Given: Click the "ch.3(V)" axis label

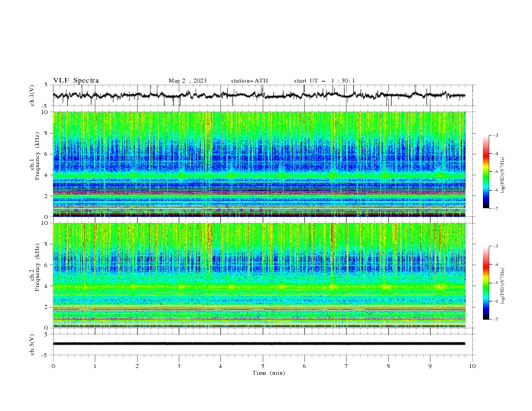Looking at the screenshot, I should click(x=32, y=345).
